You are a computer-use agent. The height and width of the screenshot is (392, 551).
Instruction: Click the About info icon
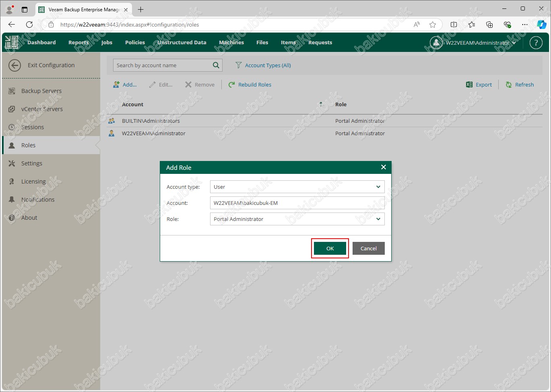pyautogui.click(x=12, y=218)
